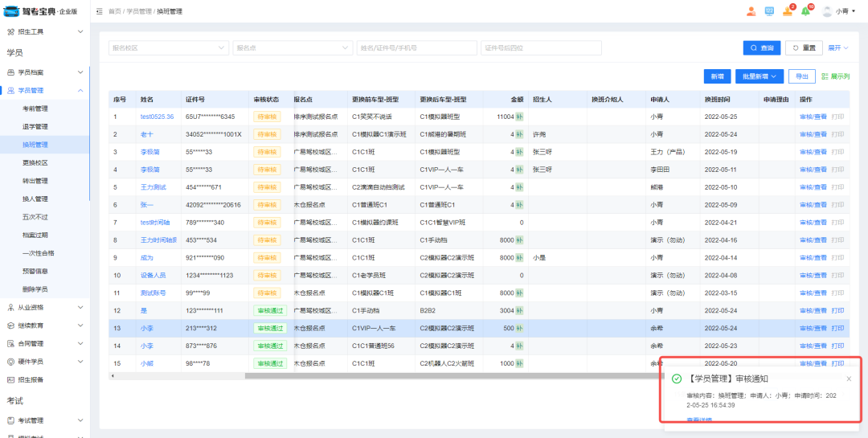
Task: Click the 招生报备 sidebar icon
Action: tap(10, 380)
